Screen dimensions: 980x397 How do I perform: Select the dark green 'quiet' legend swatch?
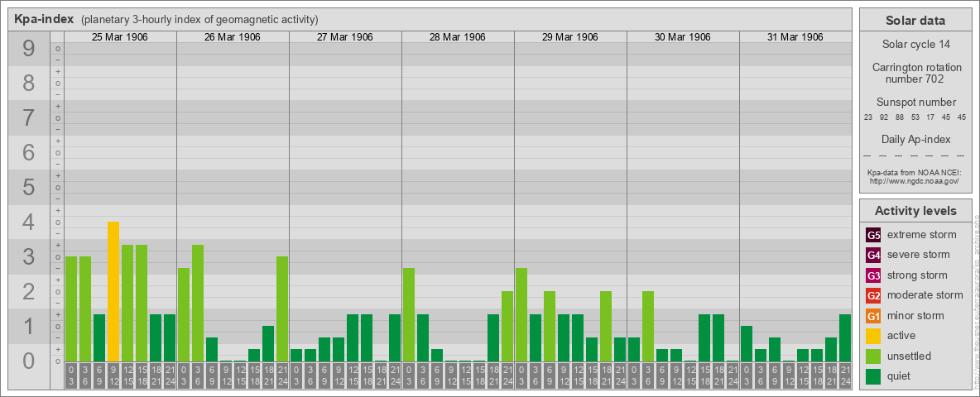pyautogui.click(x=873, y=376)
